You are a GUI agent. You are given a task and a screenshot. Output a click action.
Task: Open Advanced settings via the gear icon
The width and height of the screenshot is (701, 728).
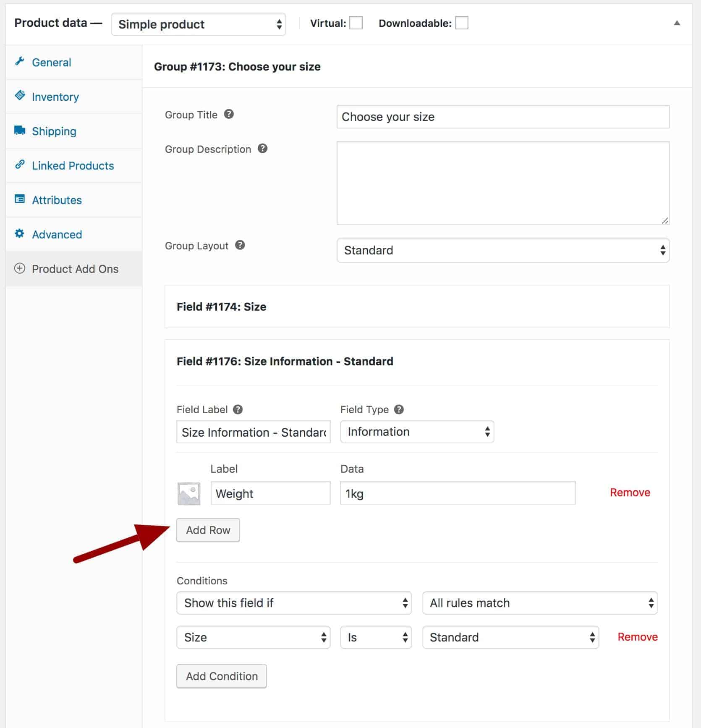point(19,234)
